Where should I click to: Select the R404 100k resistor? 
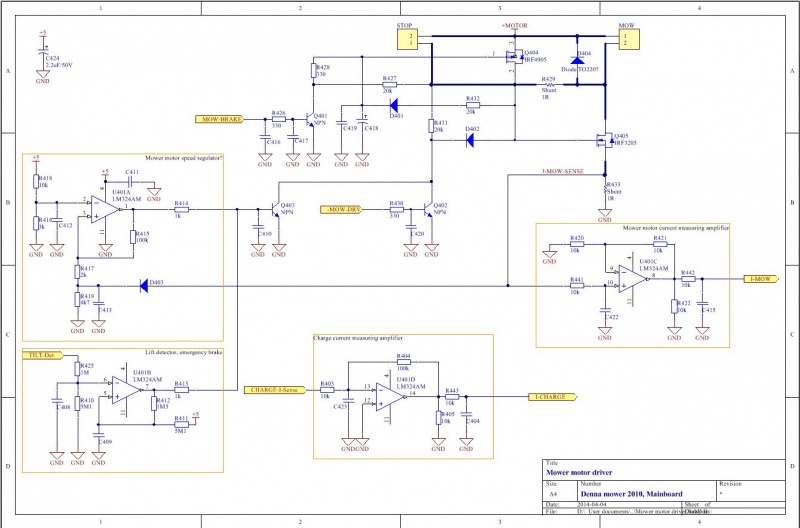point(403,362)
